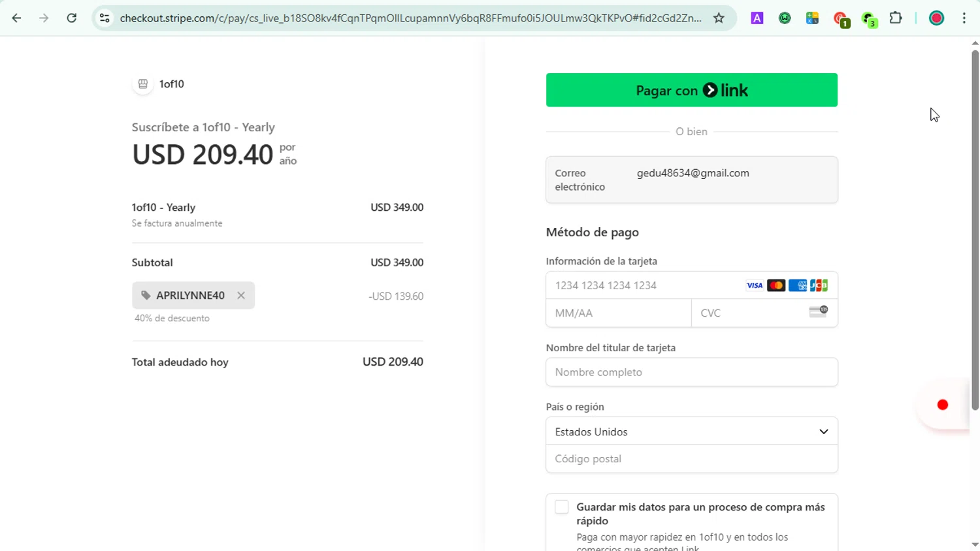Click the browser forward arrow
This screenshot has width=980, height=551.
[44, 18]
